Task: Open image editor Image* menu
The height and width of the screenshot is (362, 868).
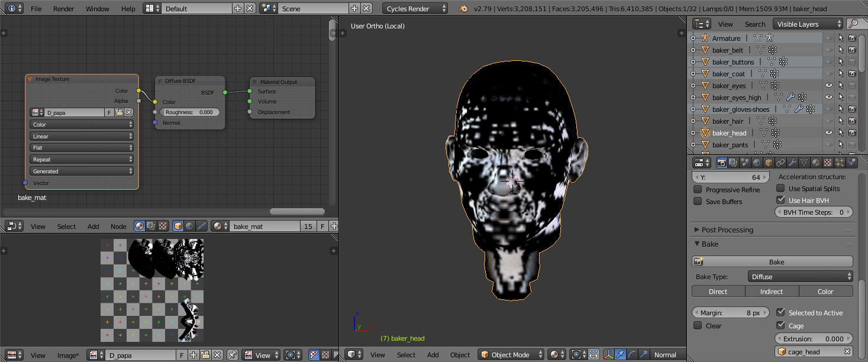Action: 68,355
